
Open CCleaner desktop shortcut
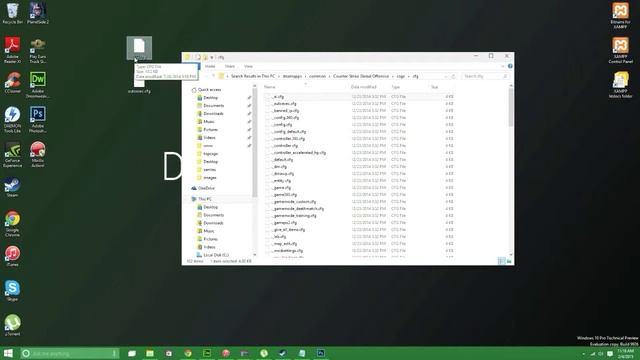[13, 82]
